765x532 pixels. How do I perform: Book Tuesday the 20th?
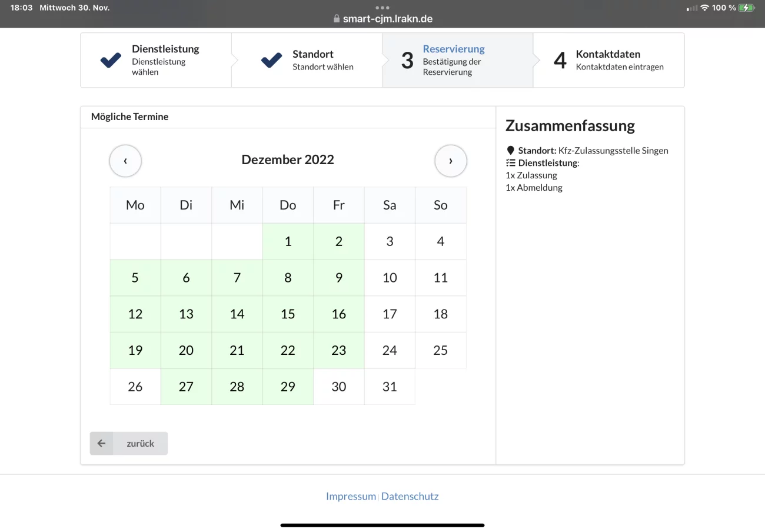pos(186,351)
